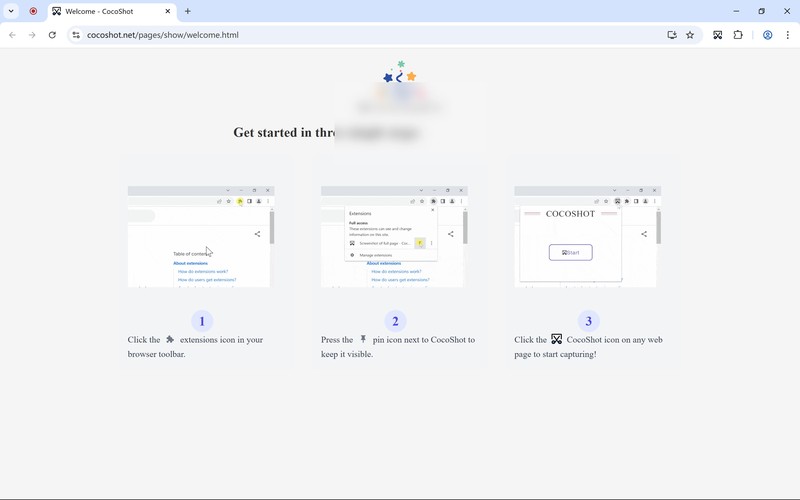Screen dimensions: 800x500
Task: Open the CocoShot extension toolbar icon
Action: [717, 35]
